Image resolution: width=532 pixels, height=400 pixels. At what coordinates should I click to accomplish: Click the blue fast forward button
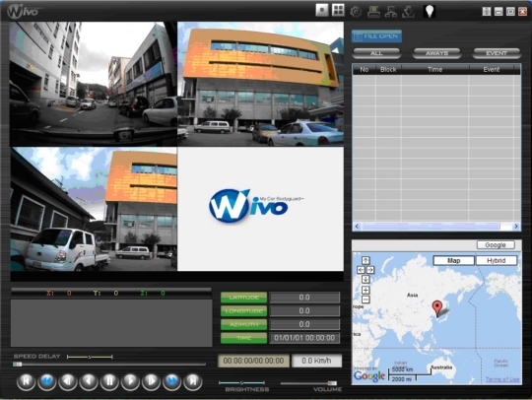tap(172, 381)
